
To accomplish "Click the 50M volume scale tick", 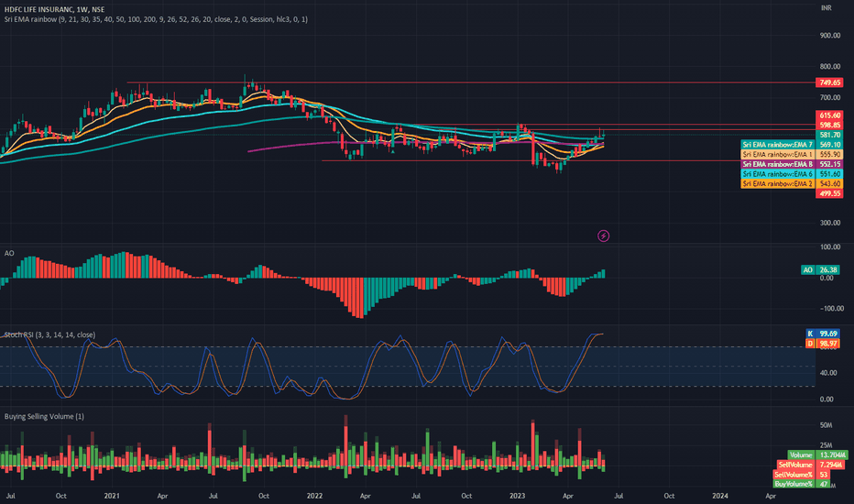I will (x=826, y=425).
